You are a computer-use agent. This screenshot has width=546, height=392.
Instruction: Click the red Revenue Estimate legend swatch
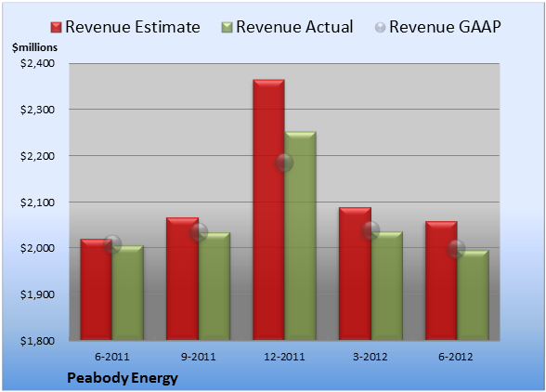pos(56,28)
